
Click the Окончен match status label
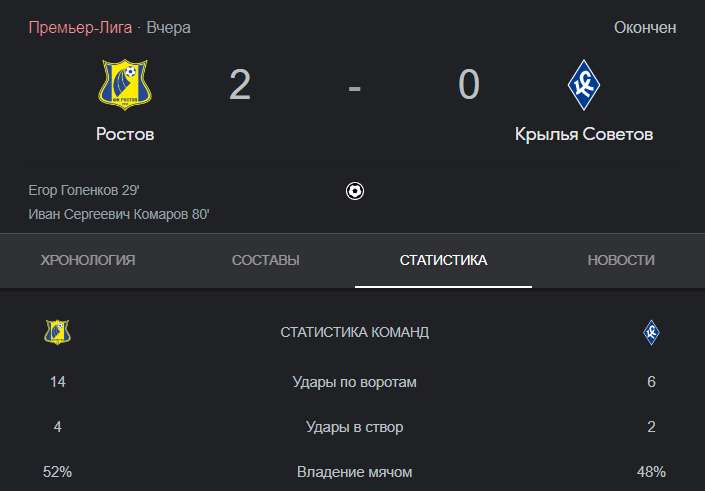coord(645,28)
